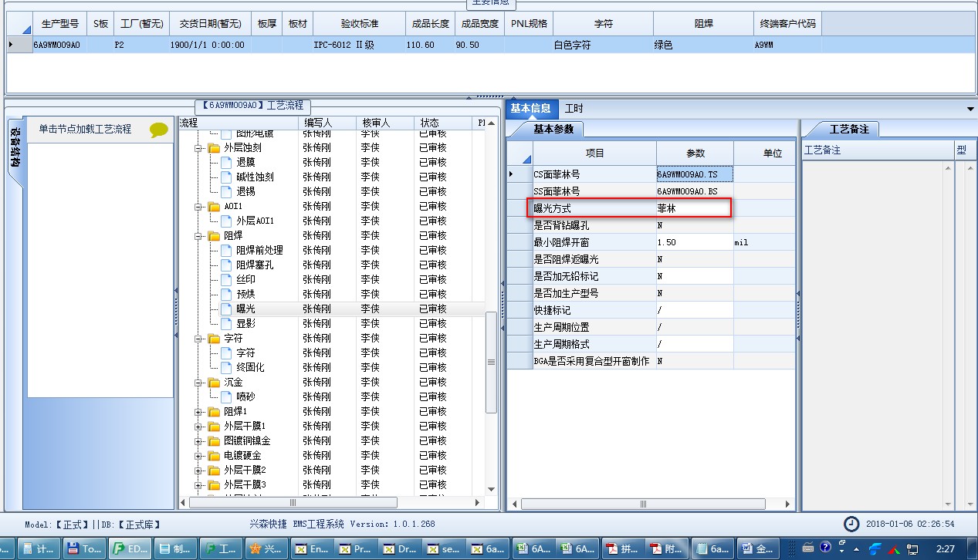This screenshot has height=560, width=978.
Task: Open the '兴...' star taskbar item
Action: pos(267,549)
